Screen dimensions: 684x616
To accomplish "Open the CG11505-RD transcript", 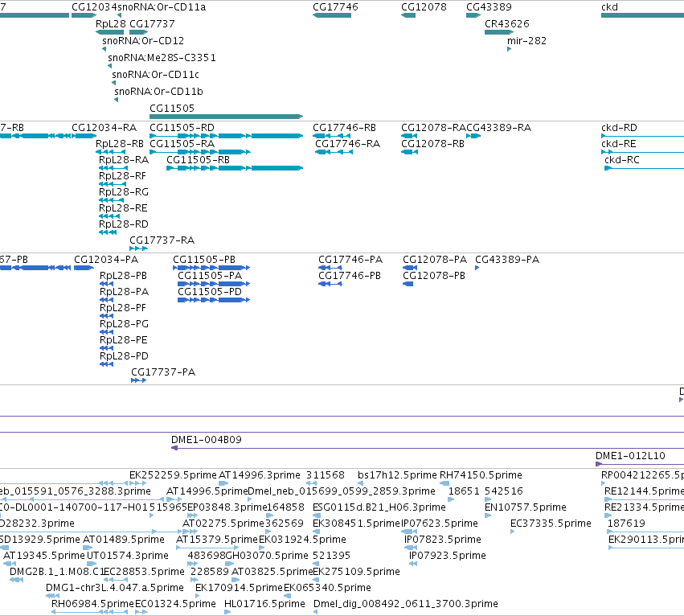I will click(x=226, y=136).
